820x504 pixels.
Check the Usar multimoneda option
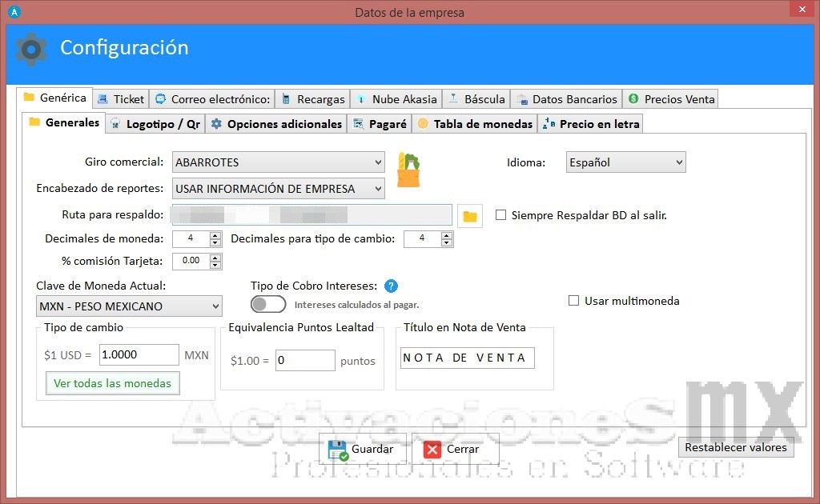(573, 301)
